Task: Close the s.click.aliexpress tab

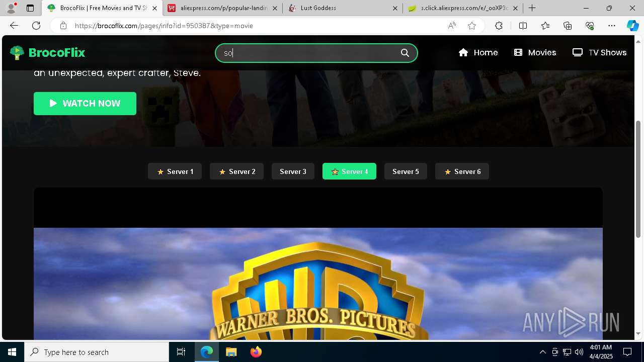Action: pyautogui.click(x=515, y=8)
